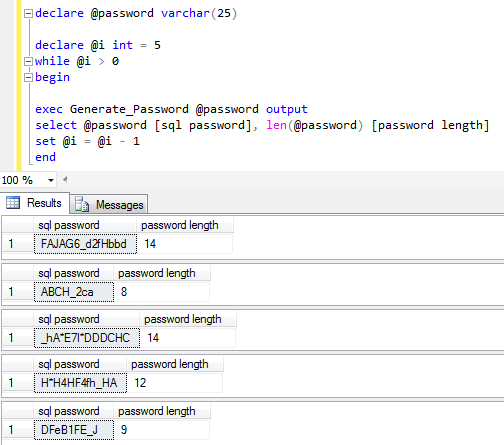Click password length header above value 8
The image size is (504, 445).
[x=162, y=273]
